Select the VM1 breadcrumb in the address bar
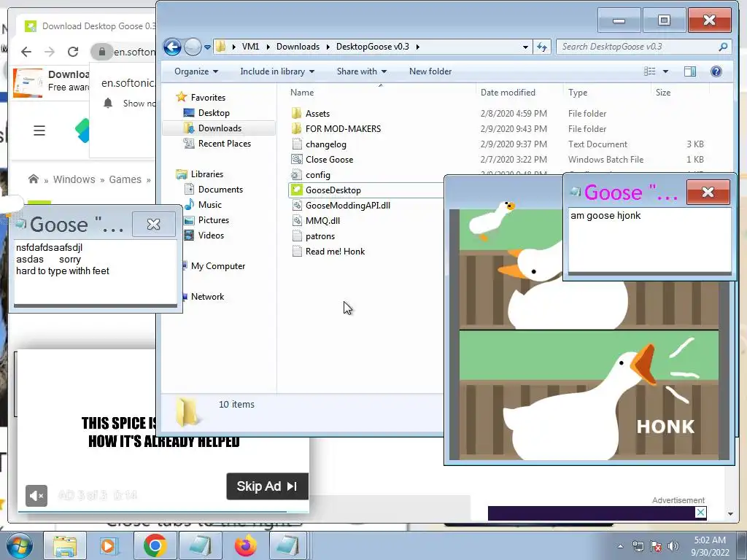 point(251,47)
